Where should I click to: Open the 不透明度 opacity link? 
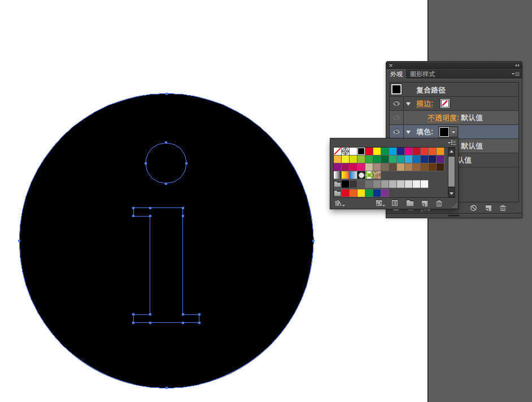pyautogui.click(x=442, y=118)
